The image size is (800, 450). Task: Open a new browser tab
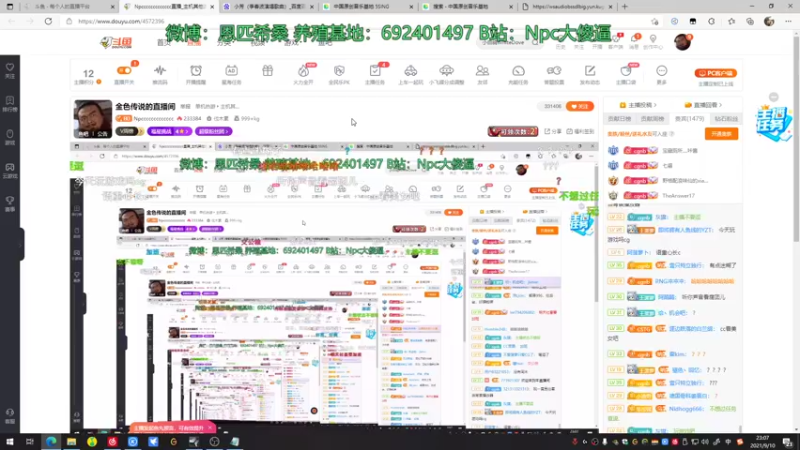pos(624,7)
